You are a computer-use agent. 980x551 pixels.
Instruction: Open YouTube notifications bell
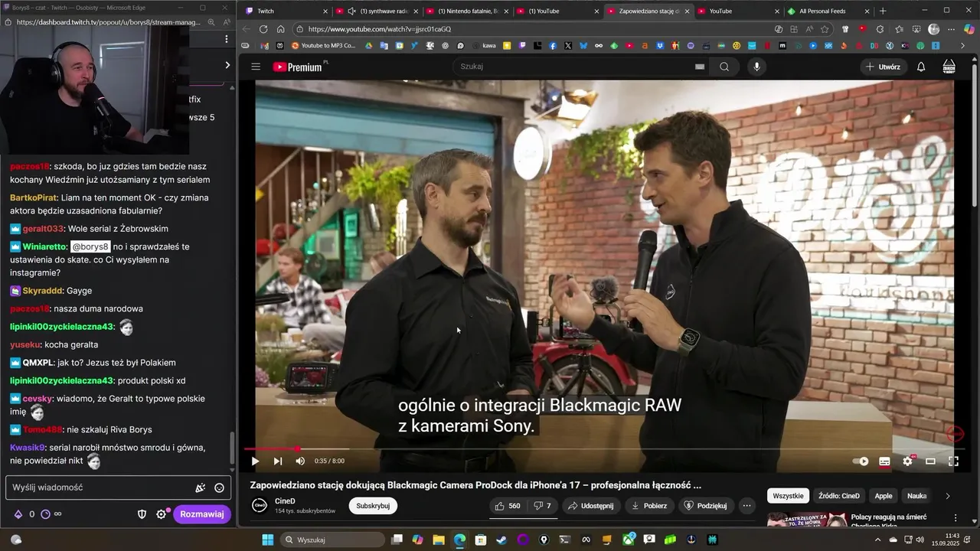coord(921,67)
